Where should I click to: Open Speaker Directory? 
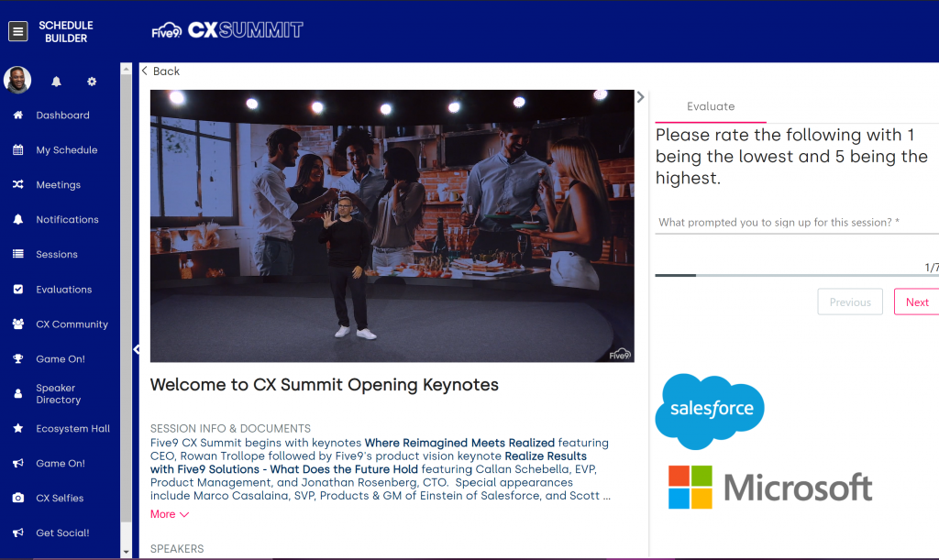[58, 394]
